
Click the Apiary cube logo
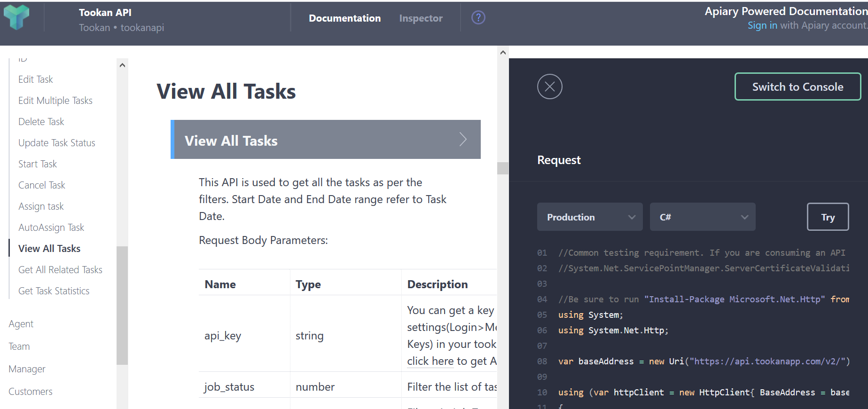16,17
